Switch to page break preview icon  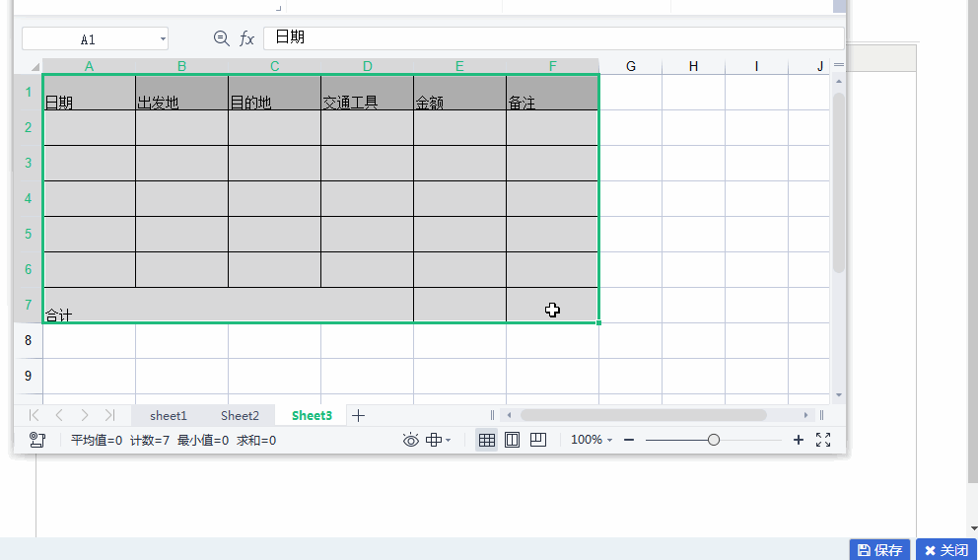point(537,441)
